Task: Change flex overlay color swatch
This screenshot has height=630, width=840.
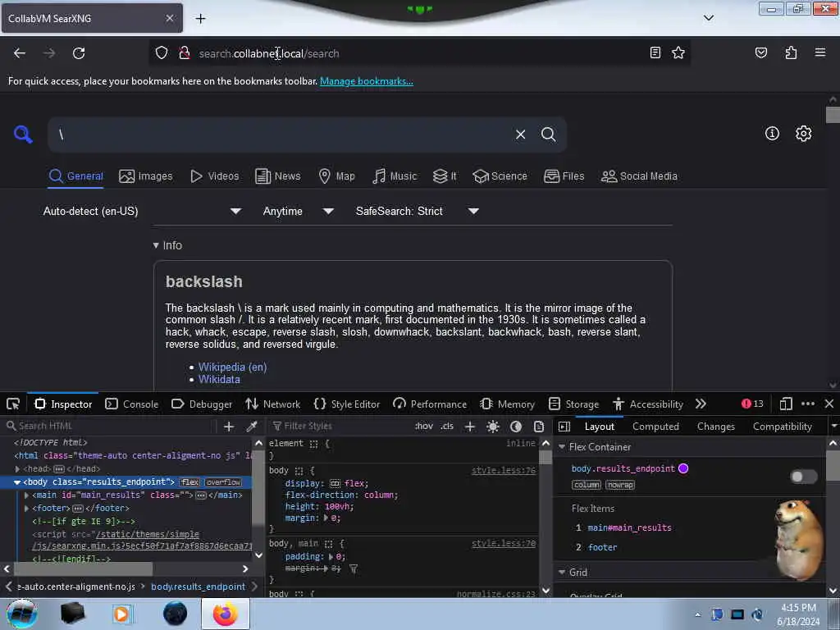Action: (x=683, y=468)
